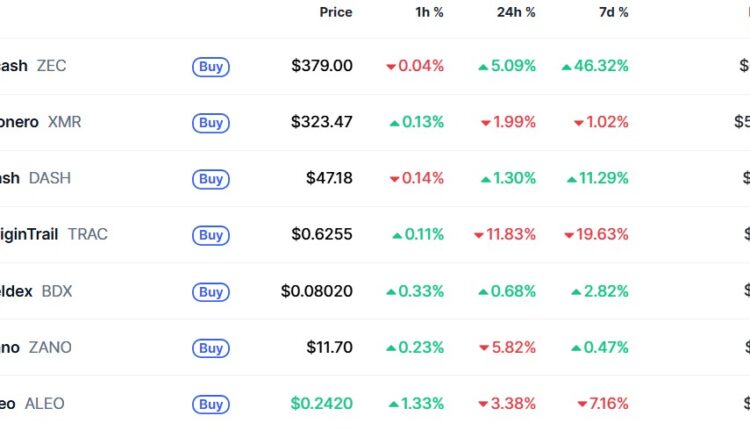Click the ALEO price $0.2420
The height and width of the screenshot is (430, 750).
tap(322, 403)
